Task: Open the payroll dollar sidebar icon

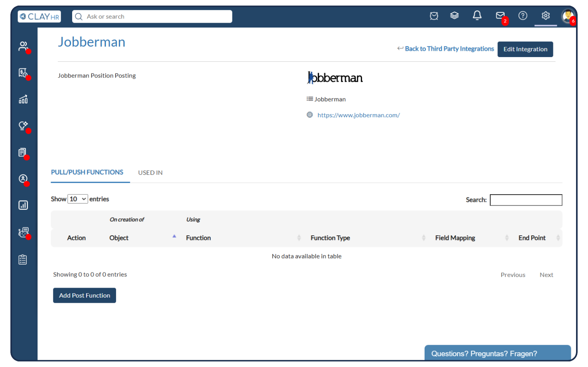Action: pos(23,73)
